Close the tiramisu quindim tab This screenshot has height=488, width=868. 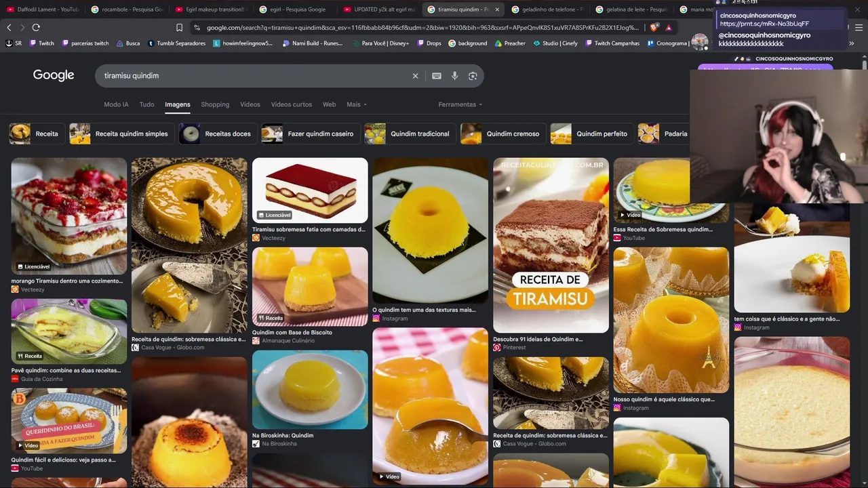[497, 9]
